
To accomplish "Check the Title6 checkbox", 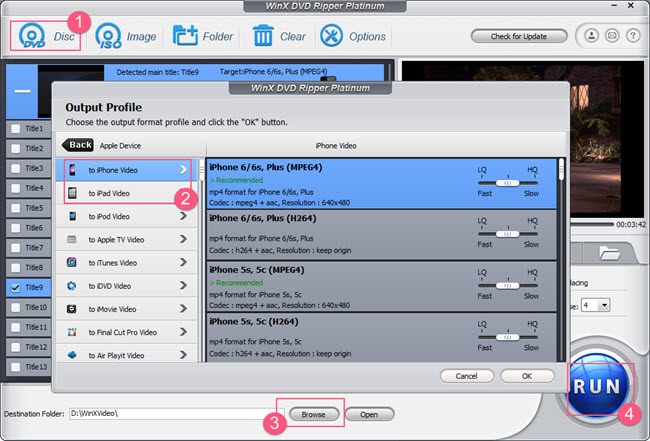I will [16, 228].
